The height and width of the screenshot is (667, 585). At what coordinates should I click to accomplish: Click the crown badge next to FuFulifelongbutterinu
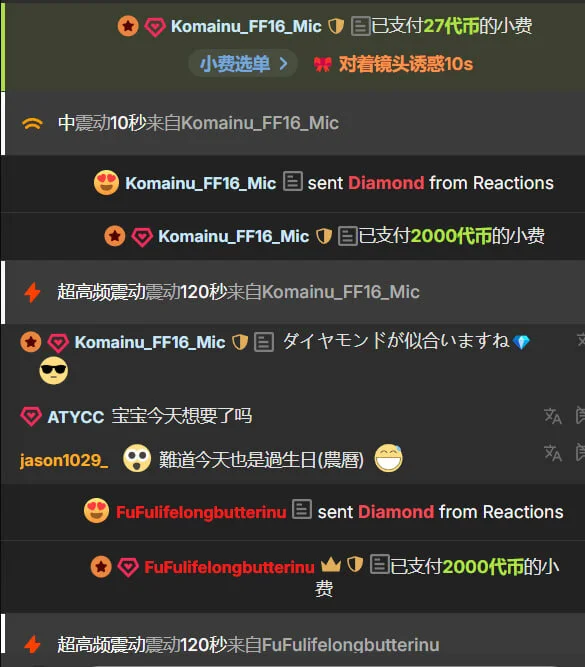pyautogui.click(x=331, y=565)
